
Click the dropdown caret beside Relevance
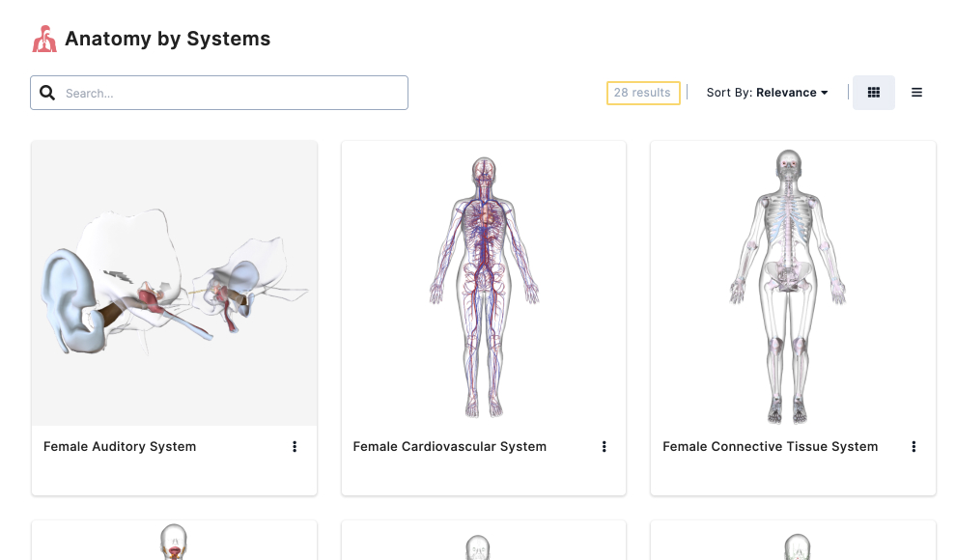[x=825, y=93]
